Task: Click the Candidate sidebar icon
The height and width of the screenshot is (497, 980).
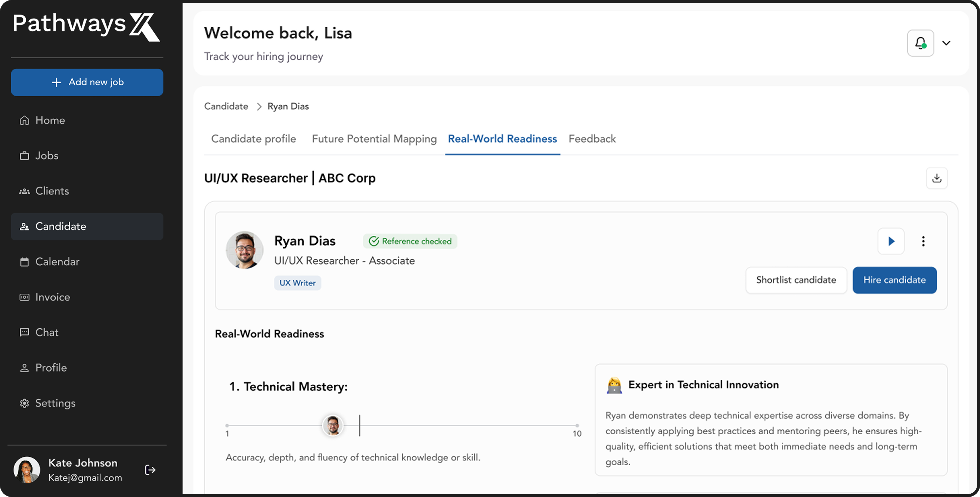Action: pyautogui.click(x=24, y=226)
